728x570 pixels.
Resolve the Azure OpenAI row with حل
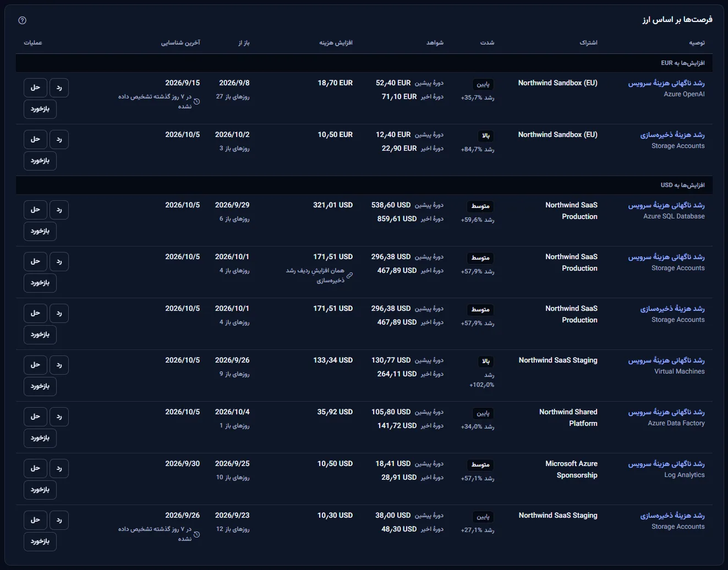click(x=35, y=87)
